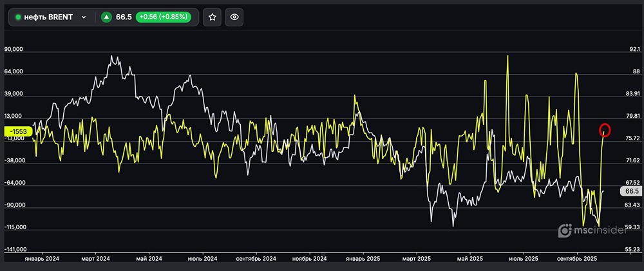Select the нефть BRENT instrument name
This screenshot has height=271, width=644.
point(48,17)
